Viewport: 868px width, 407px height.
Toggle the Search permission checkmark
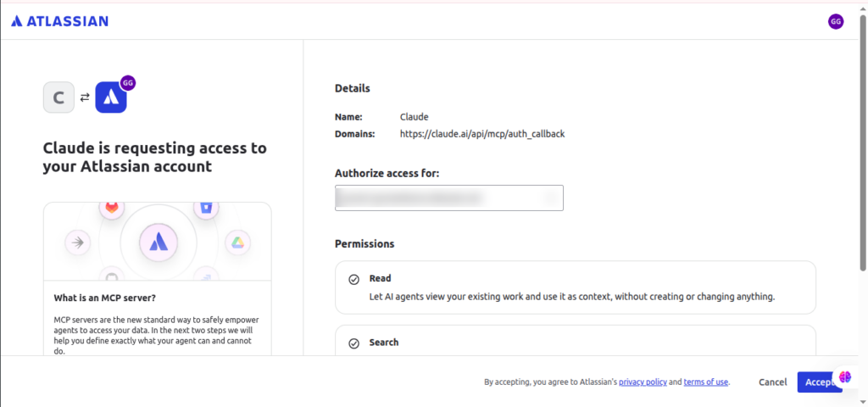point(353,344)
